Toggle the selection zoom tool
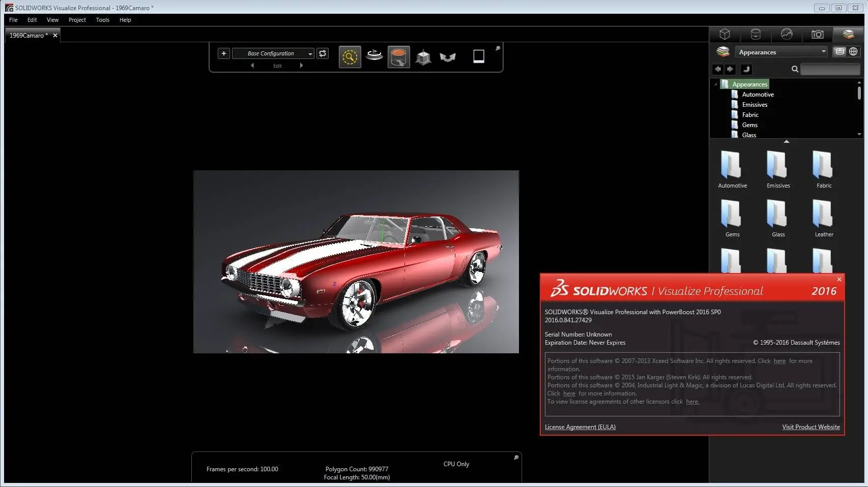Viewport: 868px width, 487px height. 350,57
